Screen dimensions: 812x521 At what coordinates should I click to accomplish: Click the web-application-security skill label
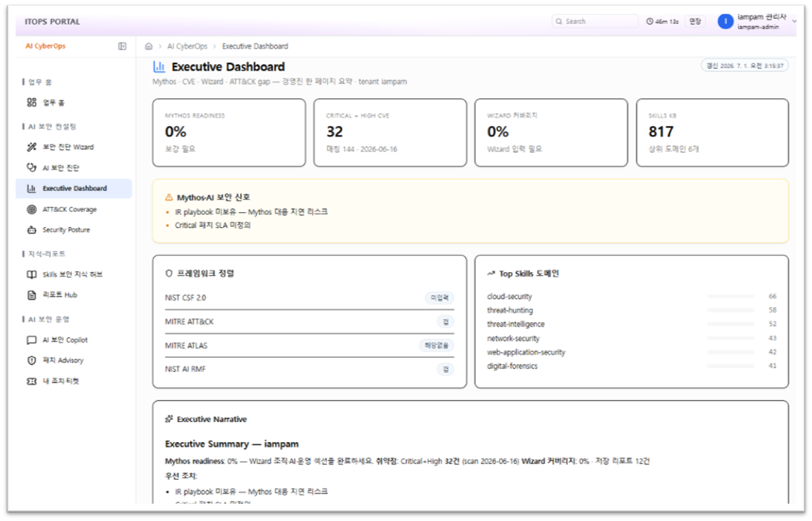526,352
